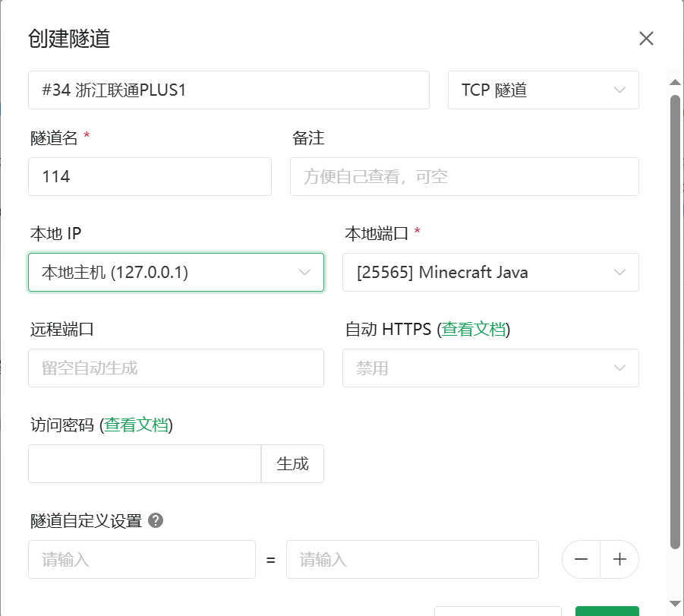Click the chevron in the TCP 隧道 selector
Screen dimensions: 684x616
tap(619, 90)
